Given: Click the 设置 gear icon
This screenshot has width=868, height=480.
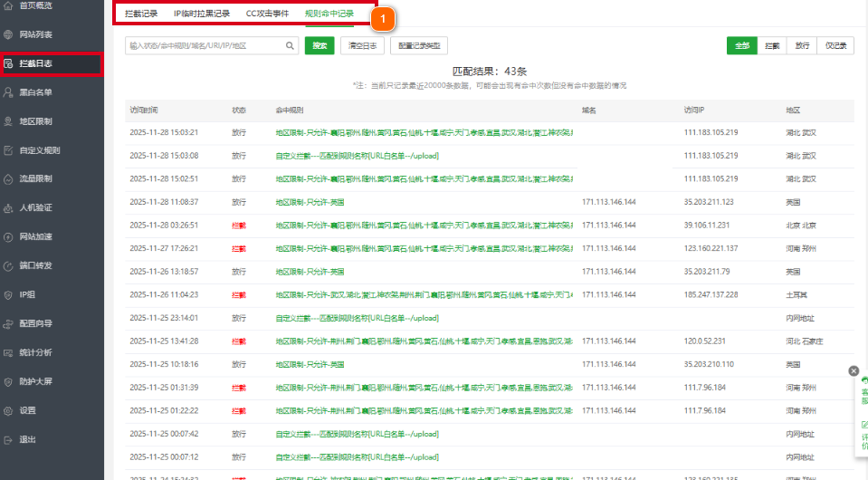Looking at the screenshot, I should (8, 411).
